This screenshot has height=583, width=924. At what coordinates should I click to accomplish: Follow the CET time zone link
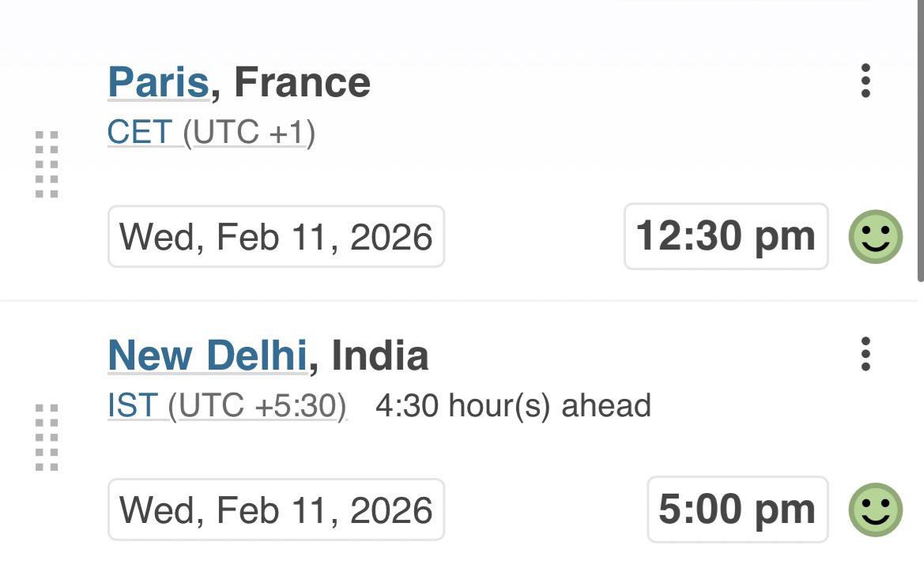pyautogui.click(x=140, y=133)
